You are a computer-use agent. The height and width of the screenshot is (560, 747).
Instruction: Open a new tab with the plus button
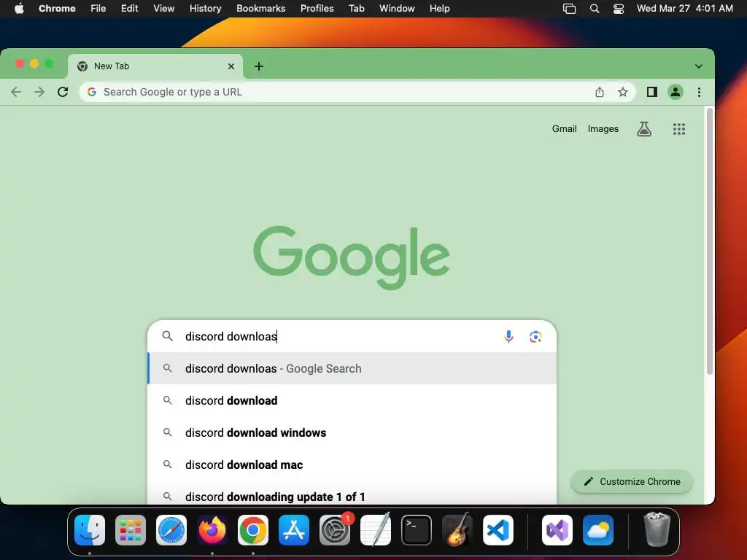[259, 66]
